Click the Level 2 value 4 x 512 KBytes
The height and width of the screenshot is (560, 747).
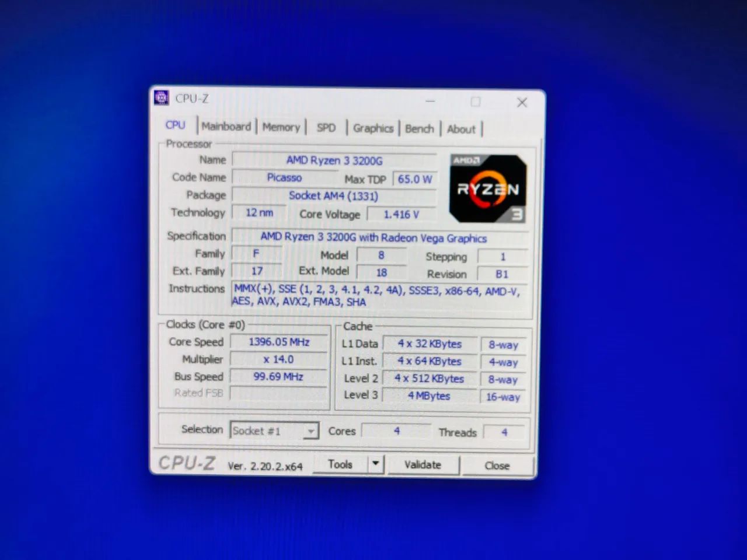coord(430,379)
